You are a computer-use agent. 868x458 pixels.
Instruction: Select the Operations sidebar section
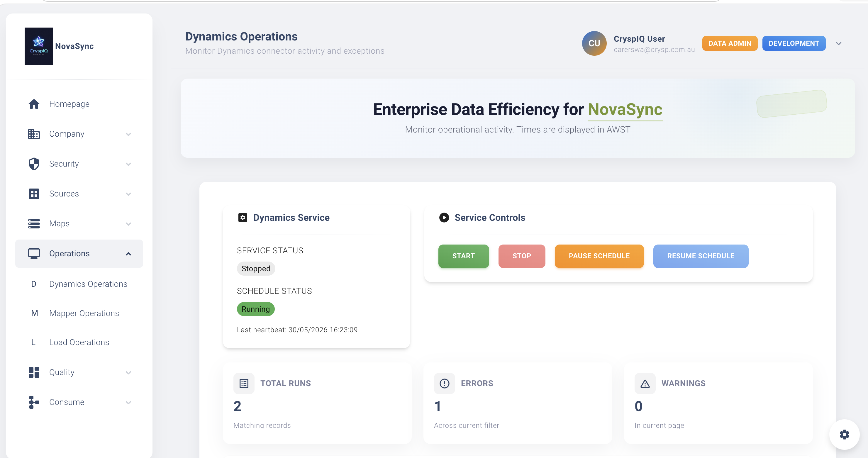click(79, 254)
